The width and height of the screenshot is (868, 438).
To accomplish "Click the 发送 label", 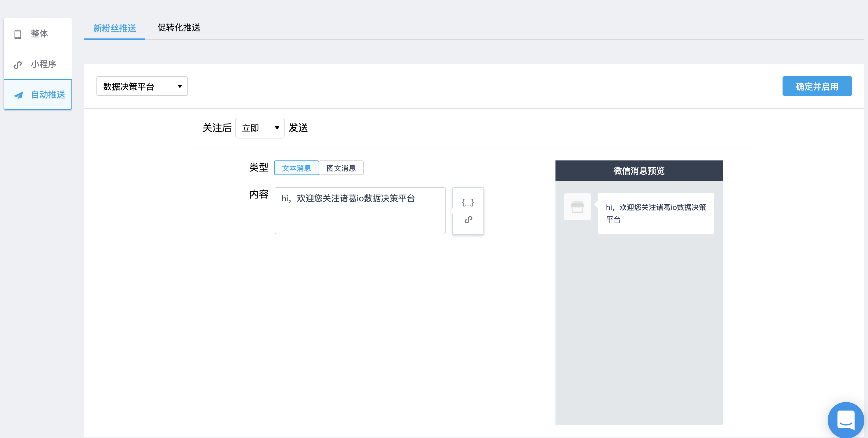I will click(298, 128).
